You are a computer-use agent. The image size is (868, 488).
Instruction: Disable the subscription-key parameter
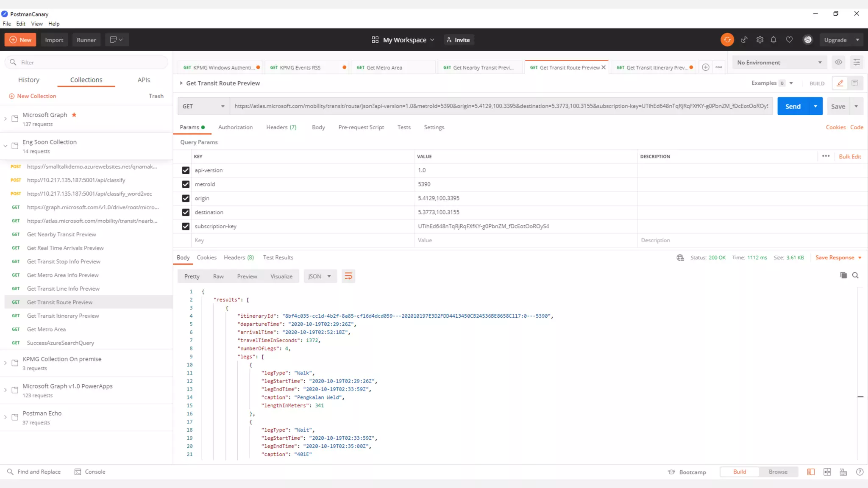[186, 226]
